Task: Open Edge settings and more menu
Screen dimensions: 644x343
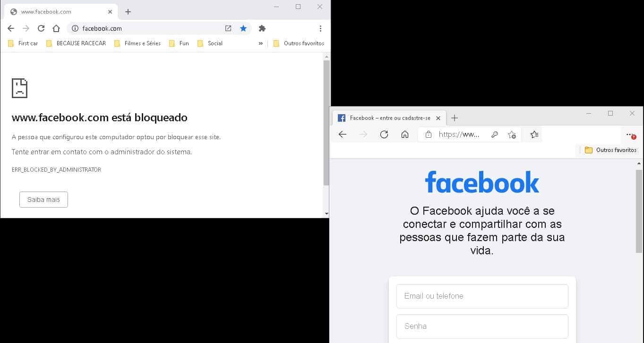Action: (x=631, y=135)
